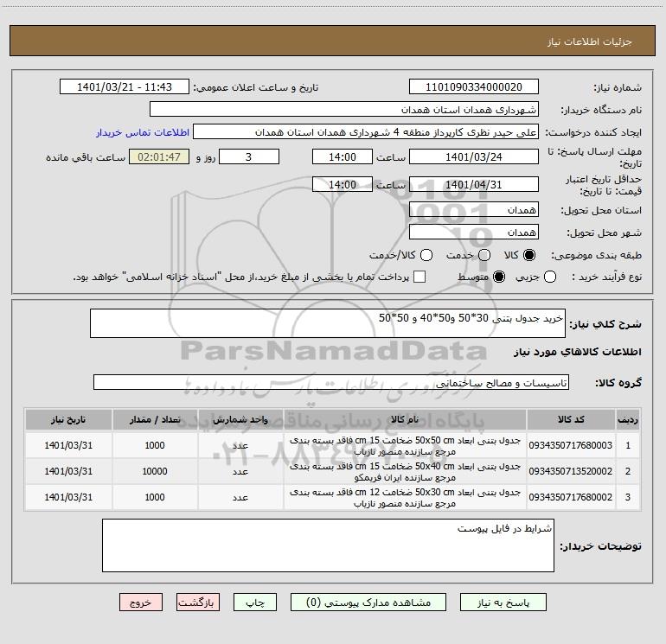
Task: Click the چاپ print button
Action: (x=255, y=603)
